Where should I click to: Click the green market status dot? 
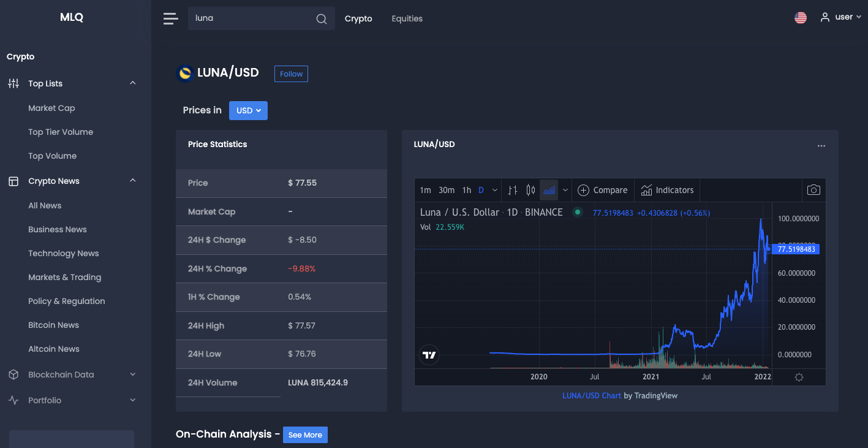point(577,212)
